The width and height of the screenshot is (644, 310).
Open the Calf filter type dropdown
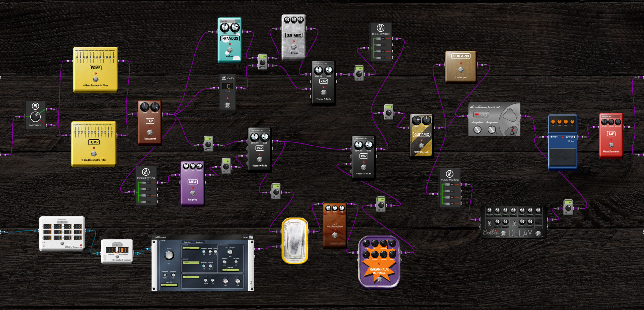tap(191, 277)
